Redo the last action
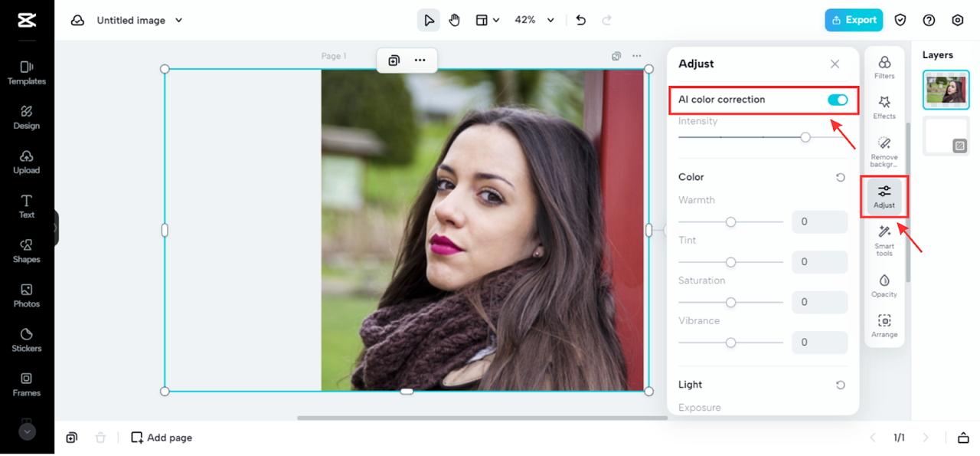 pos(607,20)
